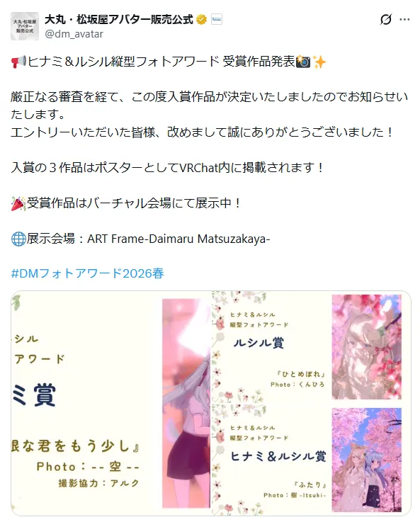Click the 『ふたり』 photo by 樹 -Itsuki-

367,460
